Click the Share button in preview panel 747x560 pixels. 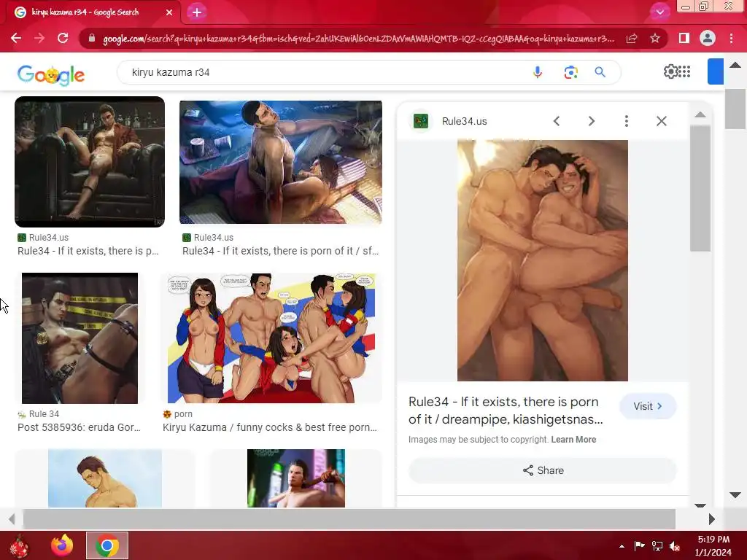click(543, 470)
